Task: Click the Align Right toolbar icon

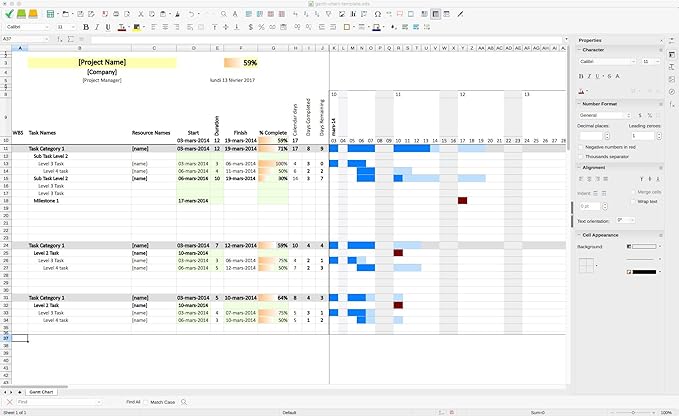Action: pyautogui.click(x=176, y=27)
